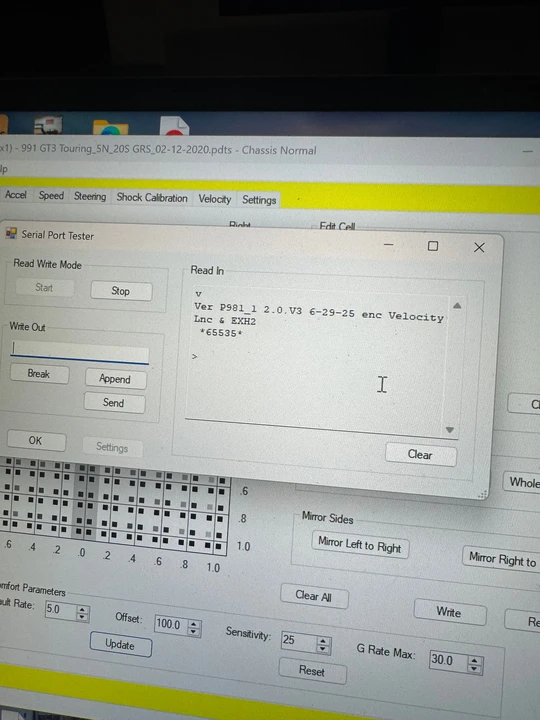
Task: Click the Serial Port Tester window icon
Action: click(x=11, y=233)
